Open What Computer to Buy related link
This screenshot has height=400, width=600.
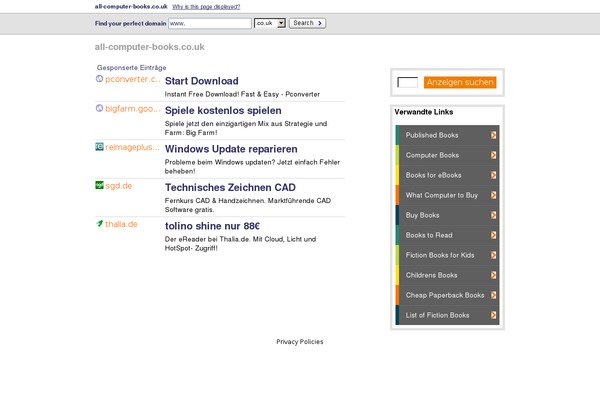tap(442, 195)
